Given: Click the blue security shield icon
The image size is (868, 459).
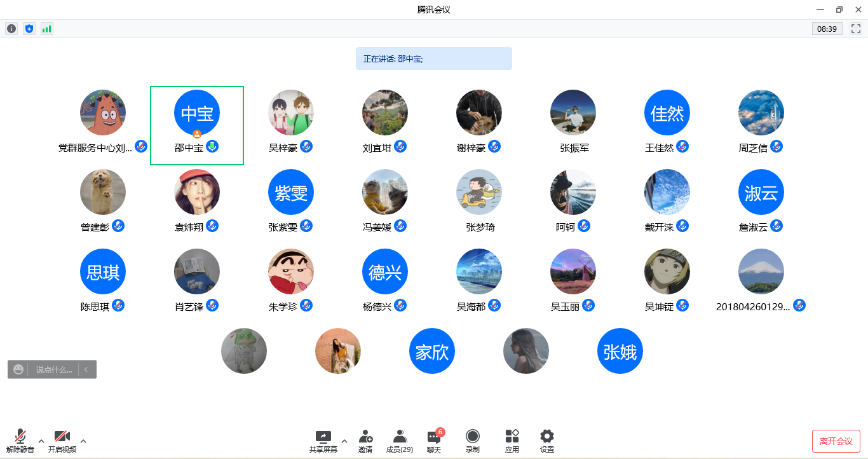Looking at the screenshot, I should click(x=29, y=29).
